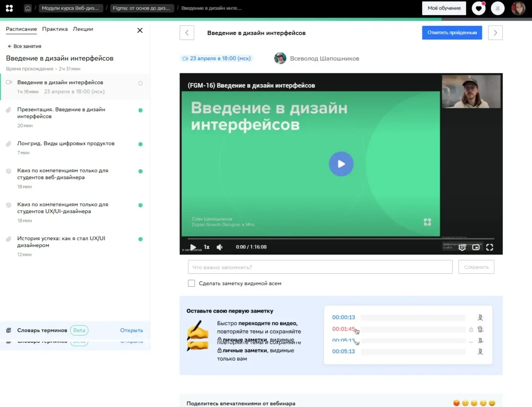Open favorites heart icon in header
This screenshot has width=532, height=407.
(479, 8)
